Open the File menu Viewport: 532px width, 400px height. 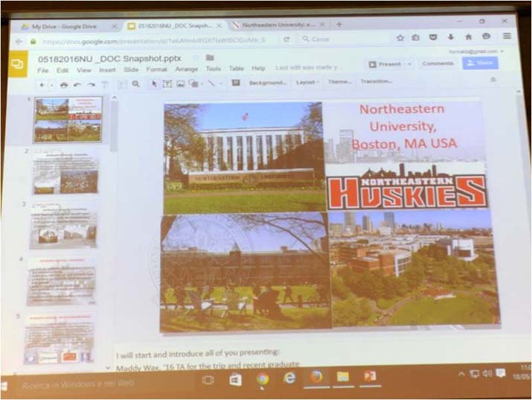click(x=42, y=70)
